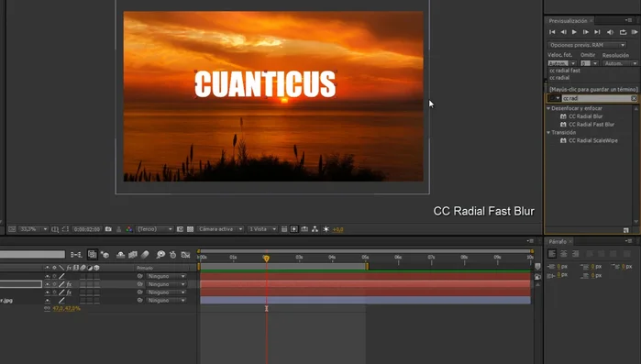Toggle the frame blending timeline switch
641x364 pixels.
133,255
